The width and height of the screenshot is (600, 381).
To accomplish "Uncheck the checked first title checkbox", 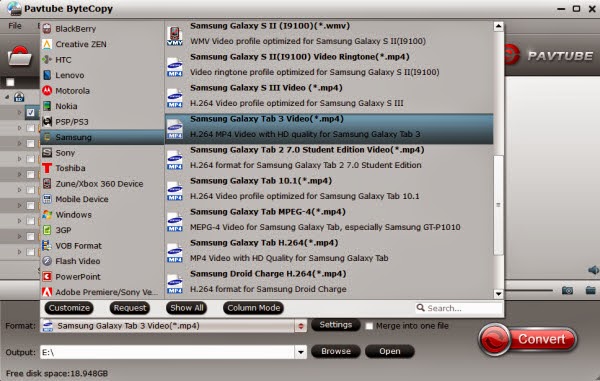I will coord(31,112).
